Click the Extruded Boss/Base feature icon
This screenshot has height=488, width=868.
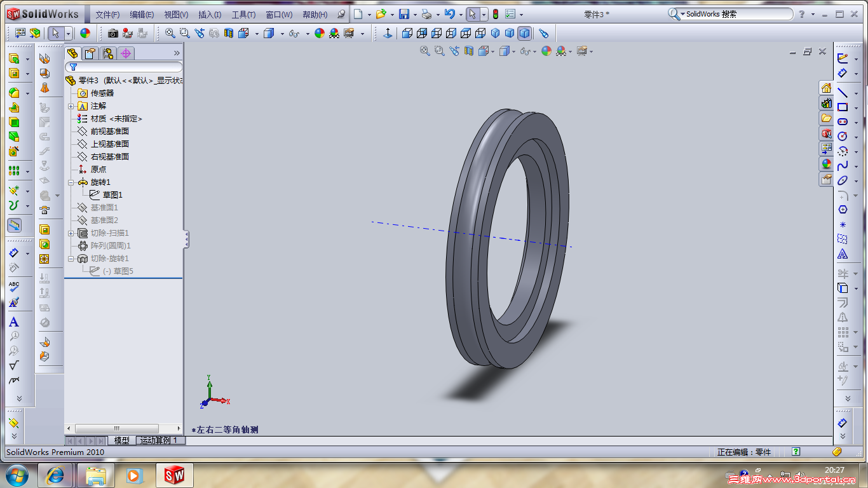pyautogui.click(x=14, y=58)
